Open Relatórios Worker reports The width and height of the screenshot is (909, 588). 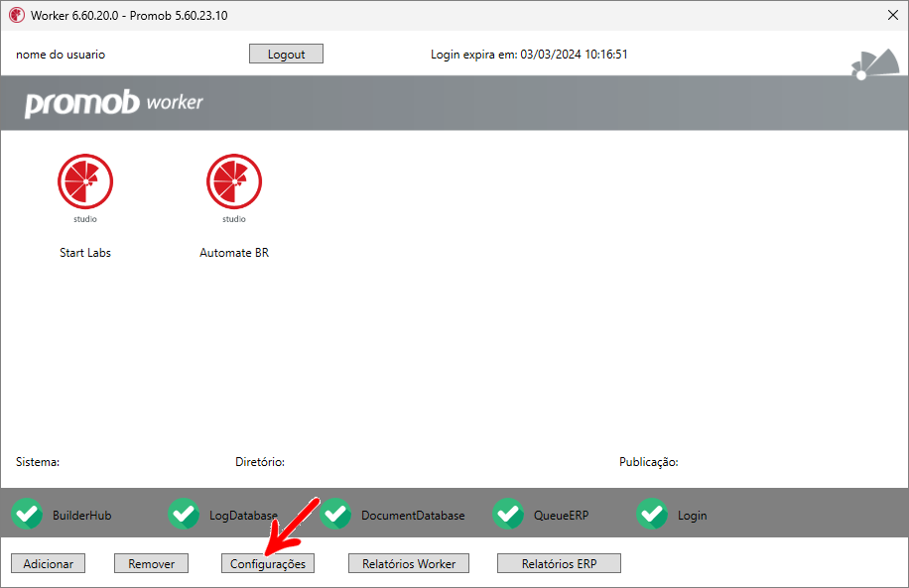point(409,563)
